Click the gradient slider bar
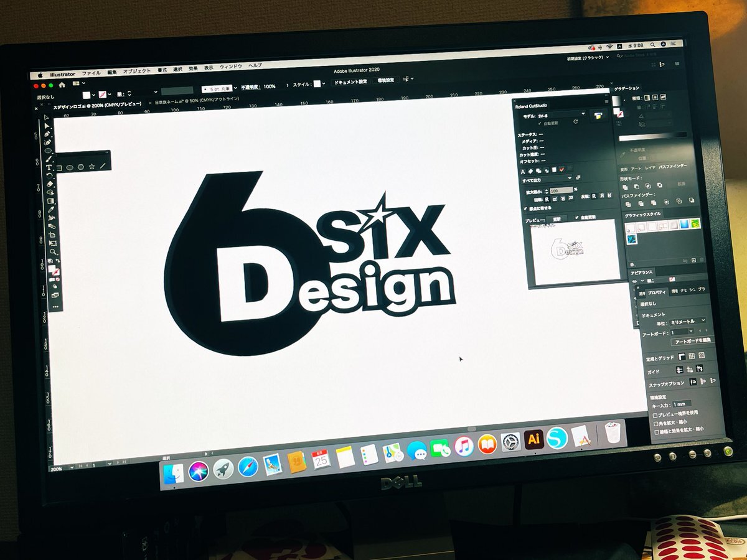This screenshot has height=560, width=747. click(x=652, y=136)
